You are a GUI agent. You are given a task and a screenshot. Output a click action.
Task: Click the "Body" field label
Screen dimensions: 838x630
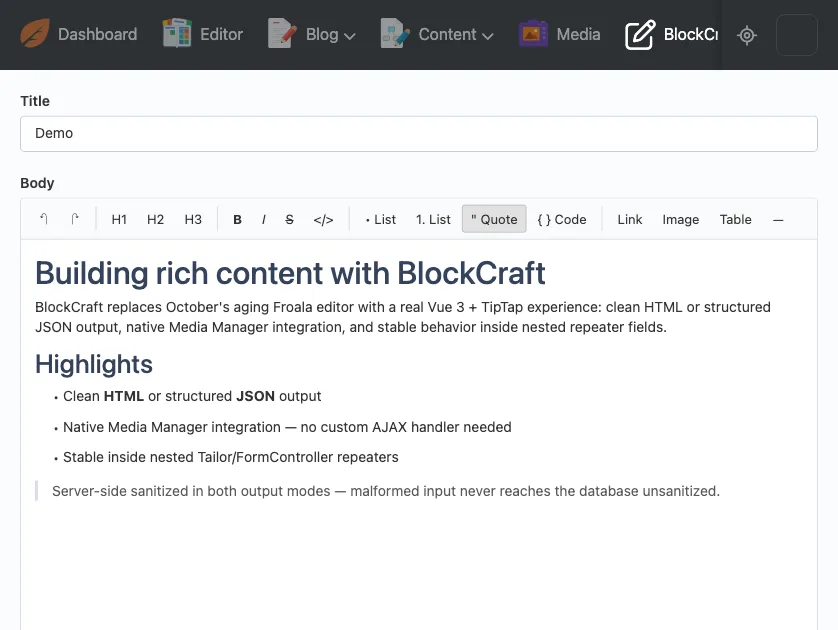click(37, 183)
